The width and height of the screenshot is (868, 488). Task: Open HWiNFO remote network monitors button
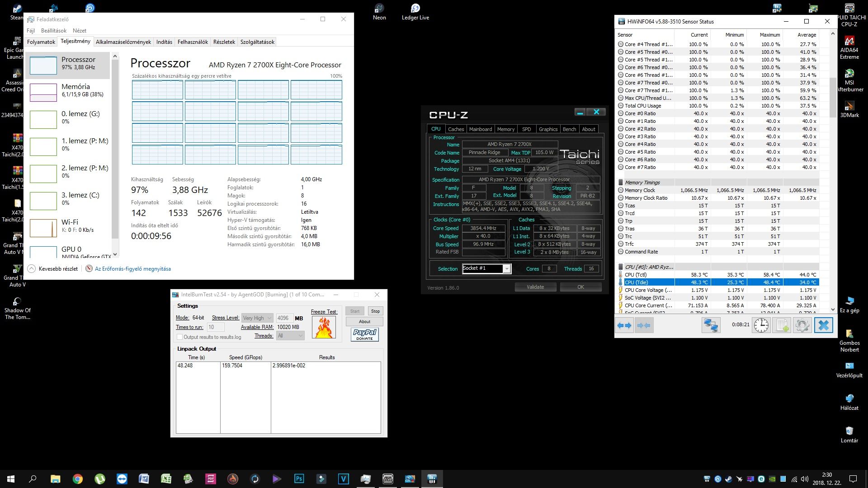point(711,325)
